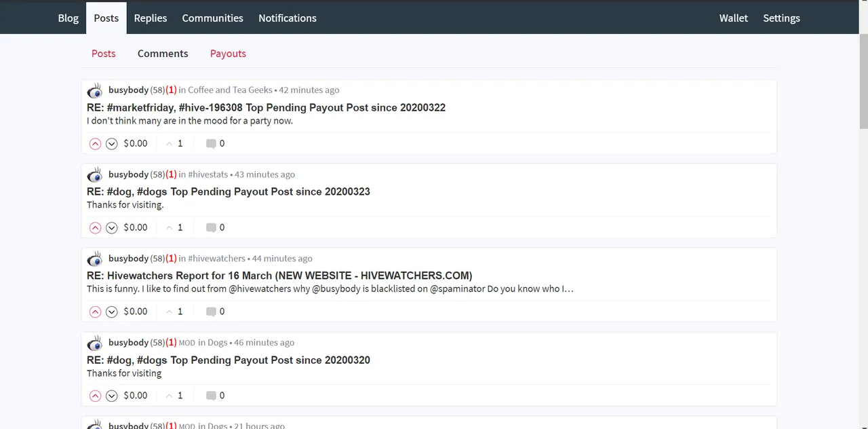The height and width of the screenshot is (429, 868).
Task: Click busybody avatar on the #hivewatchers post
Action: click(x=95, y=259)
